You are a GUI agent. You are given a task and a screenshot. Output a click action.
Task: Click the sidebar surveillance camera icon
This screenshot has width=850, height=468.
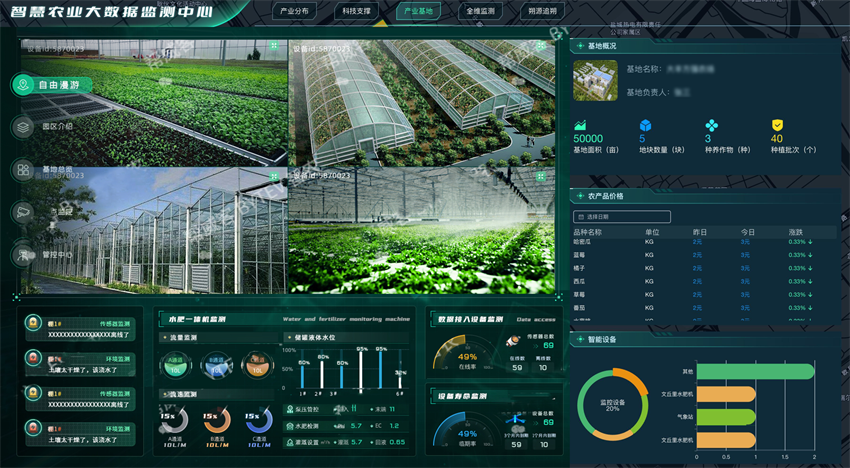(x=23, y=212)
